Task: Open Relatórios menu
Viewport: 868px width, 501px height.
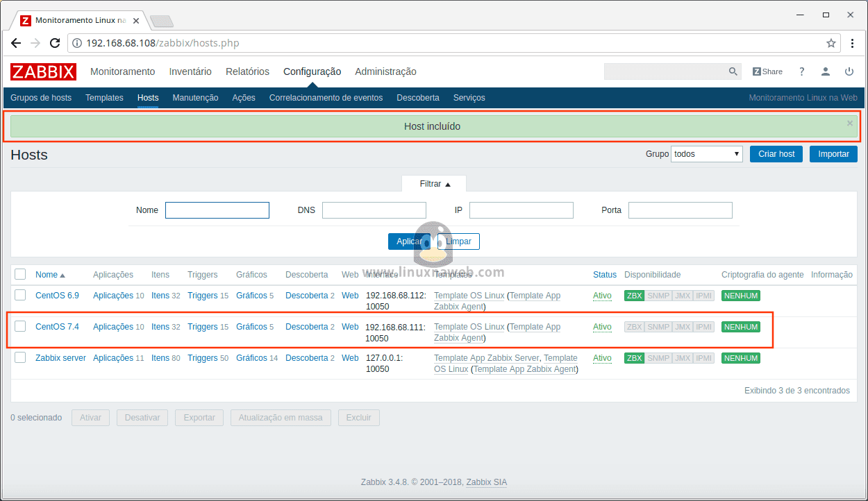Action: [x=247, y=71]
